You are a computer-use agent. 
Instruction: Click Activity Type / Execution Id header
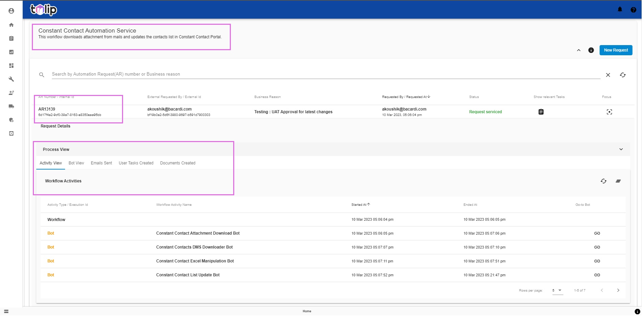[67, 205]
